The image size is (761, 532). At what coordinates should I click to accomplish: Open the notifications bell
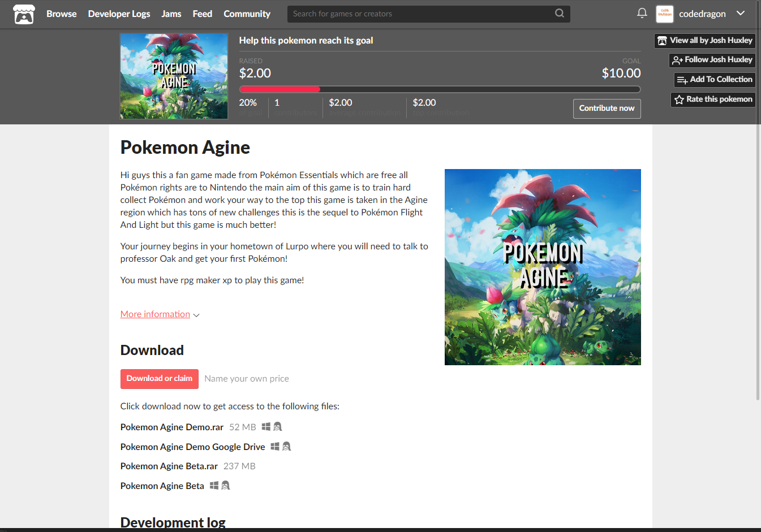coord(642,13)
